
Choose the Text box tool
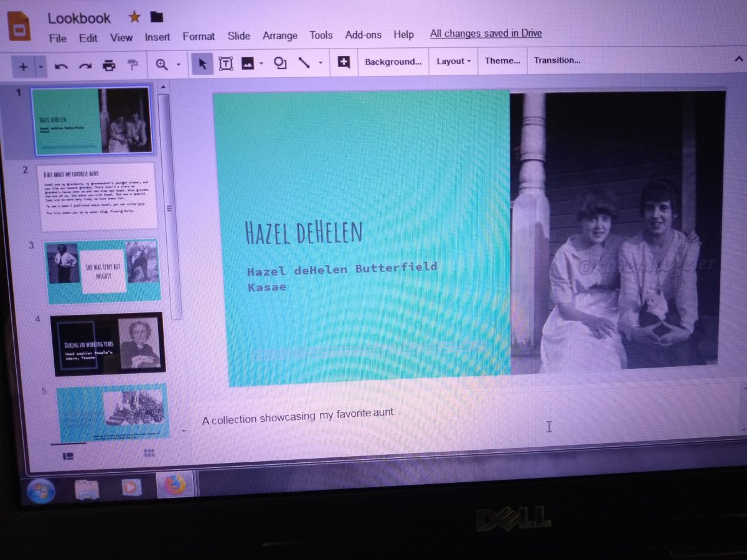[225, 64]
